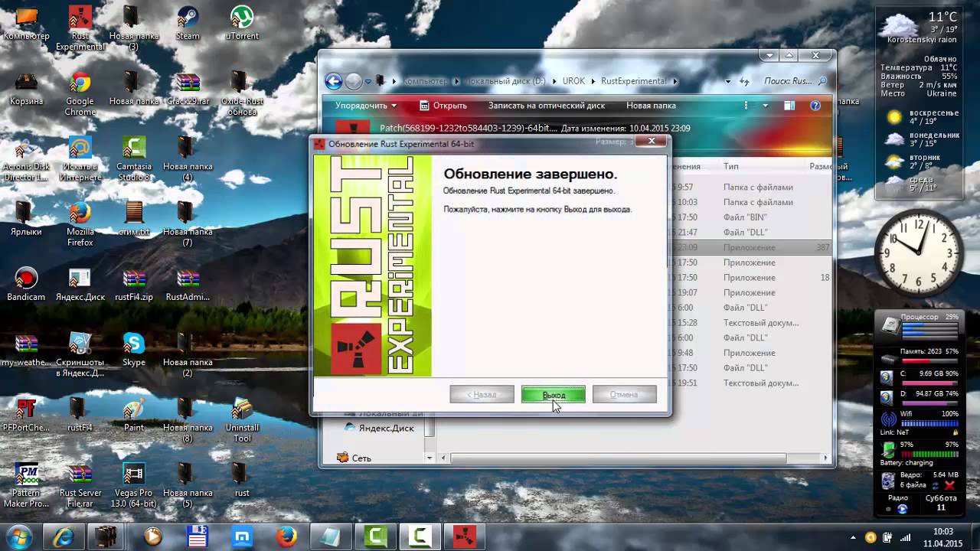Open the change view dropdown arrow in Explorer
Screen dimensions: 980x551
766,106
